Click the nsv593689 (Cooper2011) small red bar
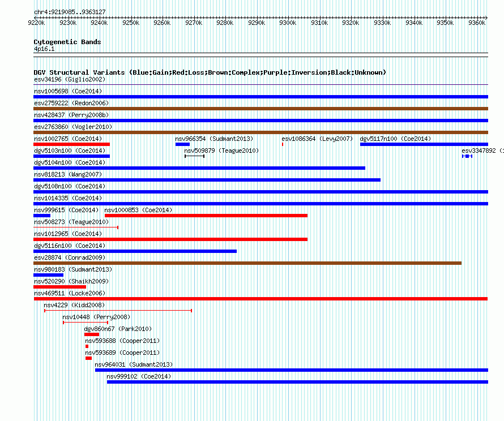504x421 pixels. pyautogui.click(x=89, y=358)
